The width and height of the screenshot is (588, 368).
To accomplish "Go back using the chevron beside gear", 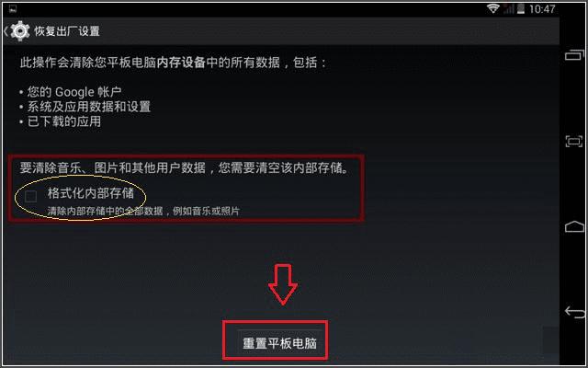I will (6, 30).
